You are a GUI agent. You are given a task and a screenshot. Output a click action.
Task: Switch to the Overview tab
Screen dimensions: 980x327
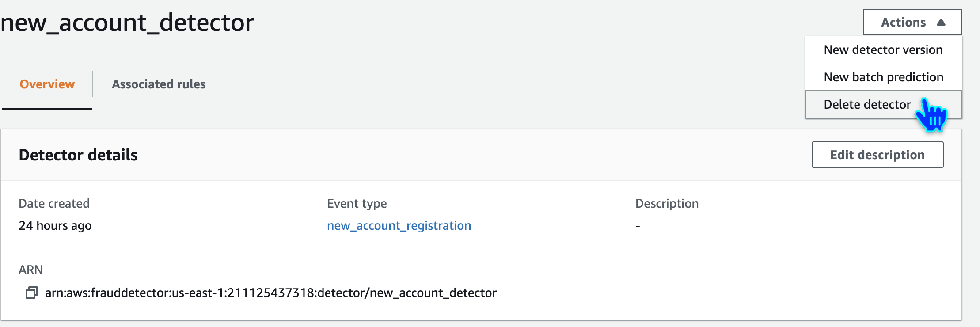pyautogui.click(x=47, y=84)
